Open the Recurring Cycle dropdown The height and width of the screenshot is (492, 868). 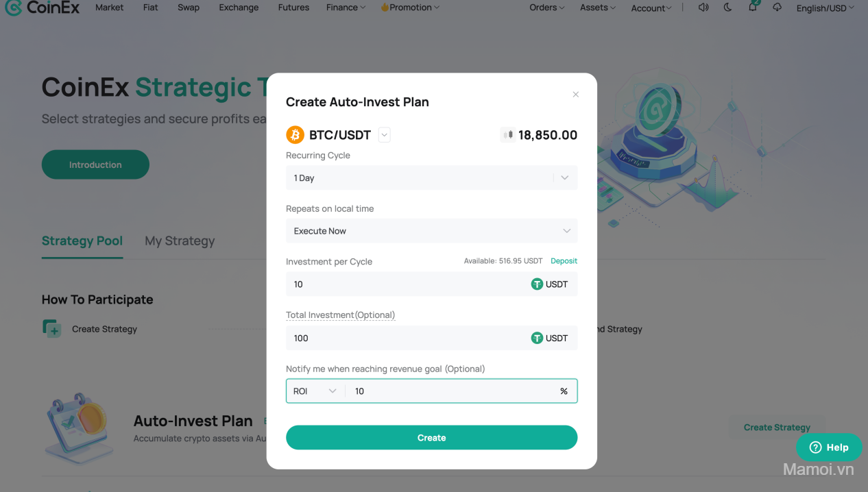coord(431,177)
